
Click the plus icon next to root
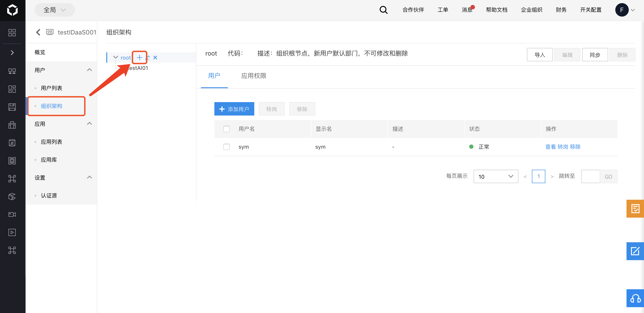(x=139, y=58)
